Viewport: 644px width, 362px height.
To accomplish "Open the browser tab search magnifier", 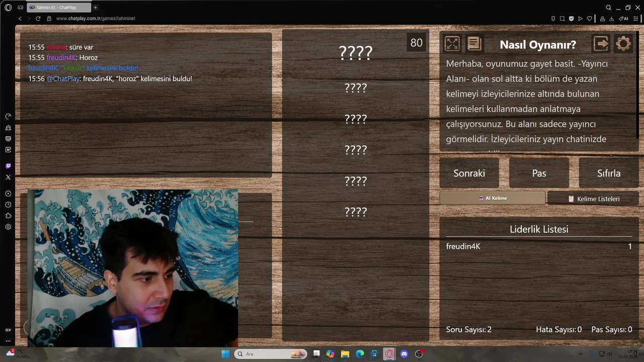I will tap(608, 8).
